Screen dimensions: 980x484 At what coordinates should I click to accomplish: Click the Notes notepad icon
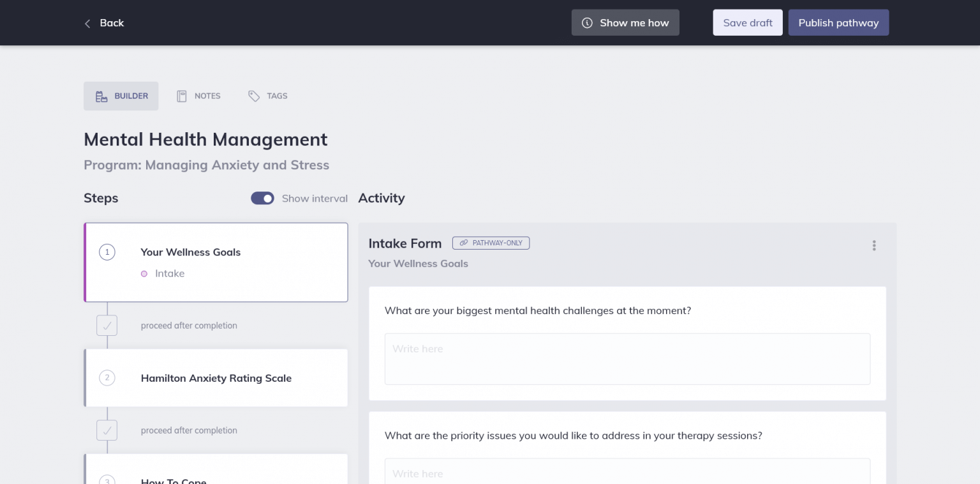[182, 95]
